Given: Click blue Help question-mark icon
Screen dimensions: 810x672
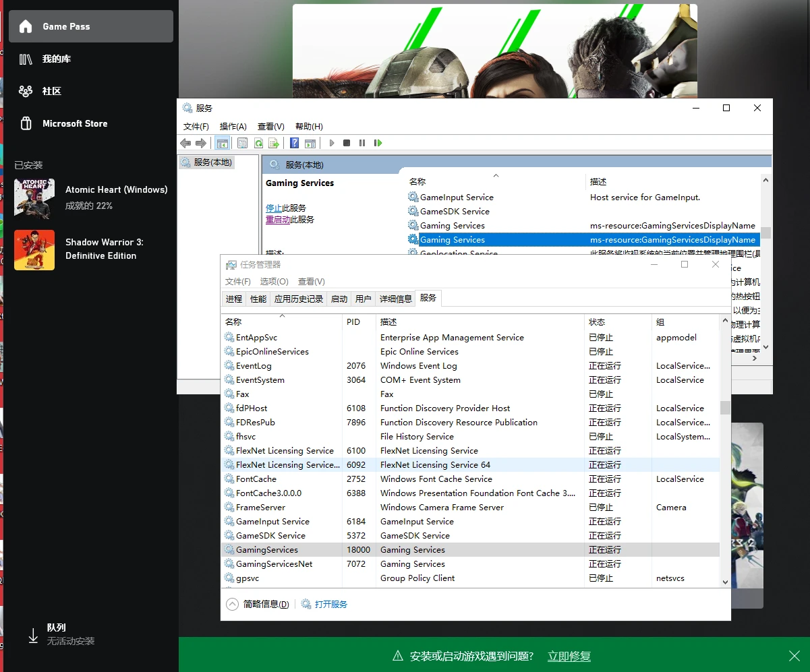Looking at the screenshot, I should tap(294, 143).
